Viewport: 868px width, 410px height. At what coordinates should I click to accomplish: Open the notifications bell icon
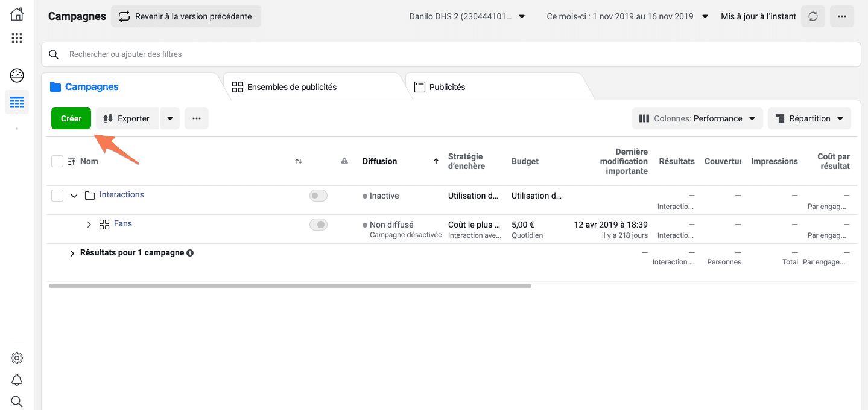(x=17, y=380)
